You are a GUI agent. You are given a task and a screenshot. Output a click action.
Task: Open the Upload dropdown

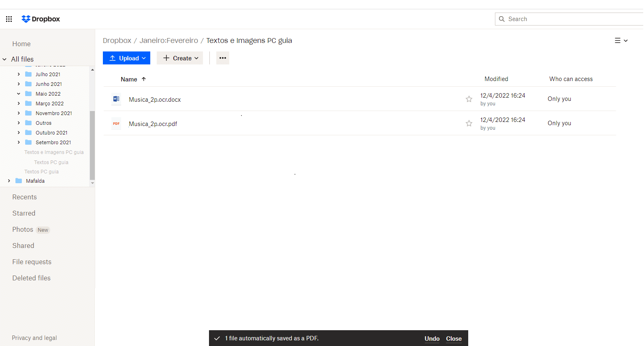[x=126, y=58]
